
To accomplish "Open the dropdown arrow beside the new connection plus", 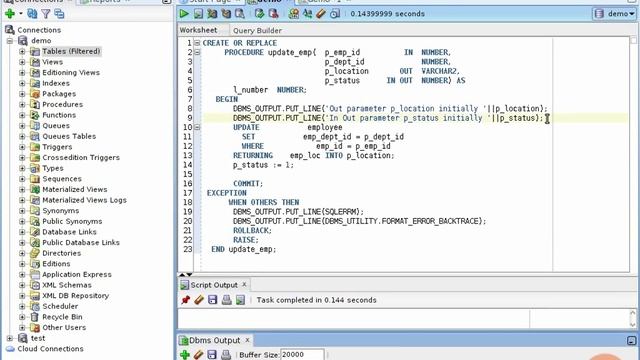I will (x=20, y=14).
